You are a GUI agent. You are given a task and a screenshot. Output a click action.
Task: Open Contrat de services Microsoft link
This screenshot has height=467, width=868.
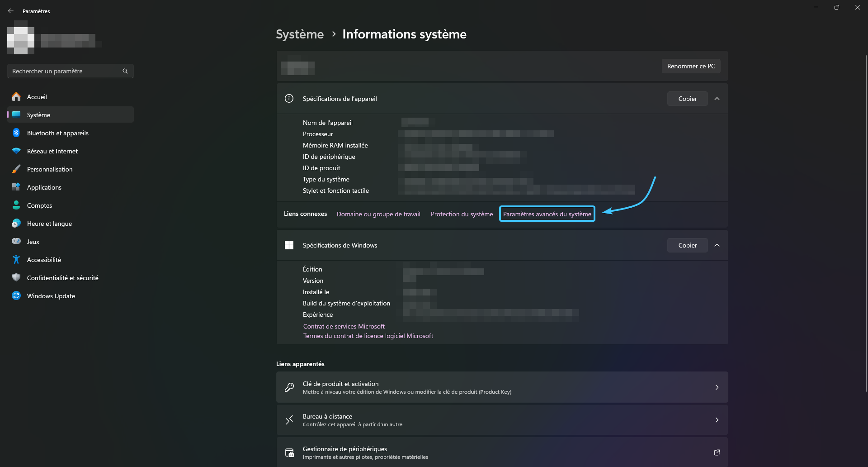coord(344,326)
